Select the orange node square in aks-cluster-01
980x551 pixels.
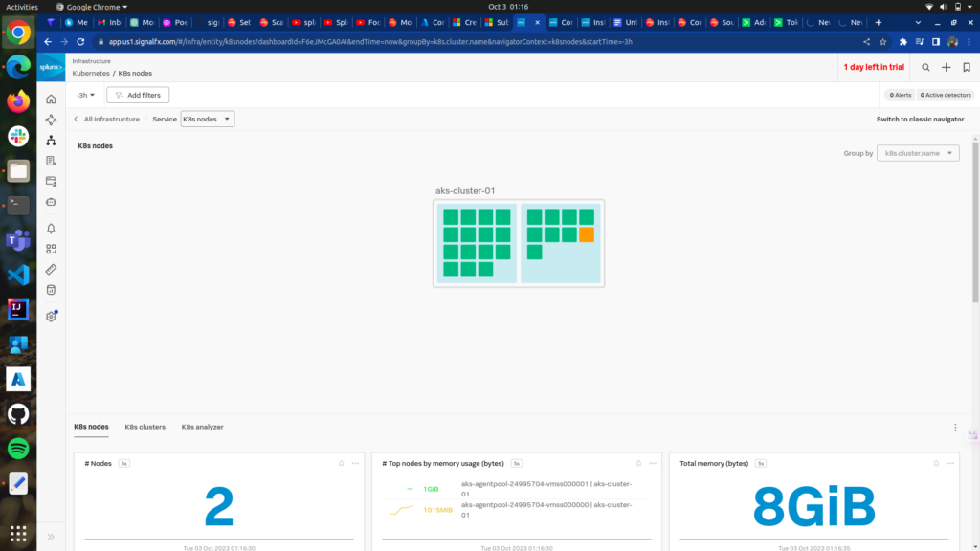pyautogui.click(x=587, y=234)
